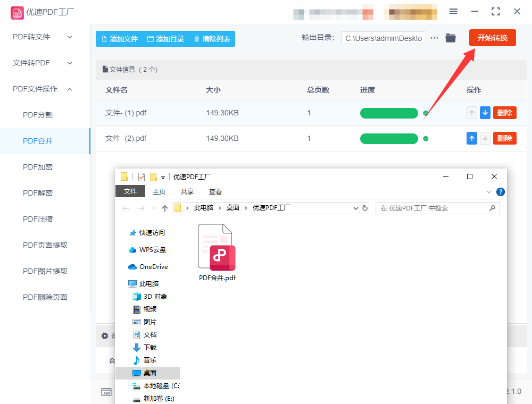The width and height of the screenshot is (532, 404).
Task: Go up one folder level in Explorer
Action: [165, 208]
